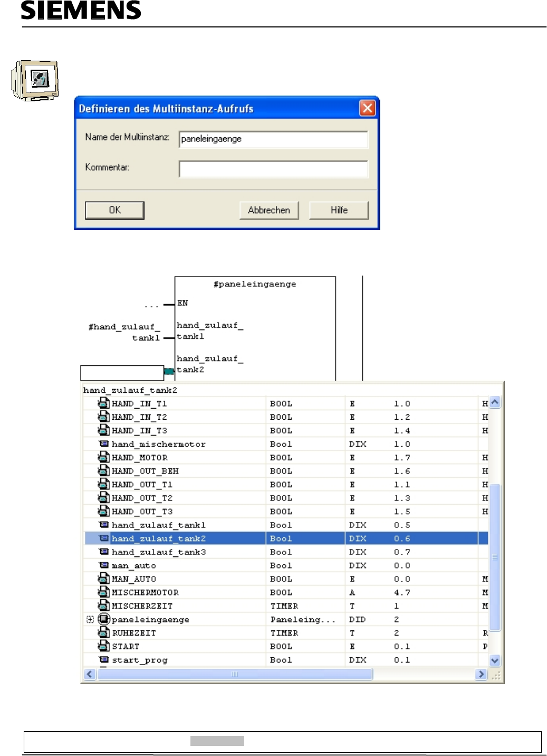
Task: Select hand_zulauf_tank1 in the list
Action: 159,525
